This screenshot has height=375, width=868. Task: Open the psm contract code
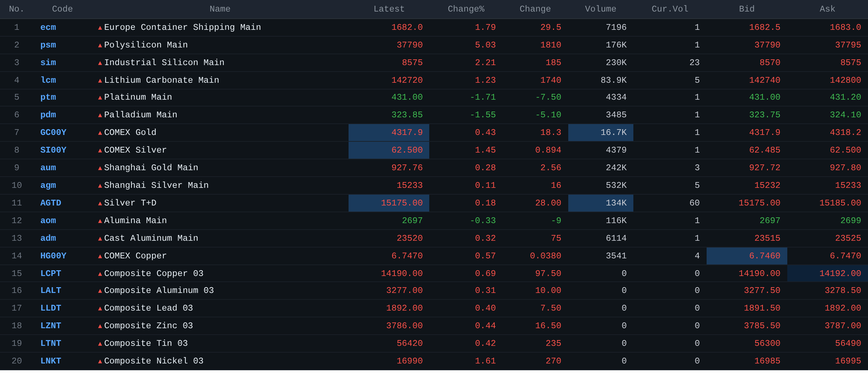(x=48, y=45)
